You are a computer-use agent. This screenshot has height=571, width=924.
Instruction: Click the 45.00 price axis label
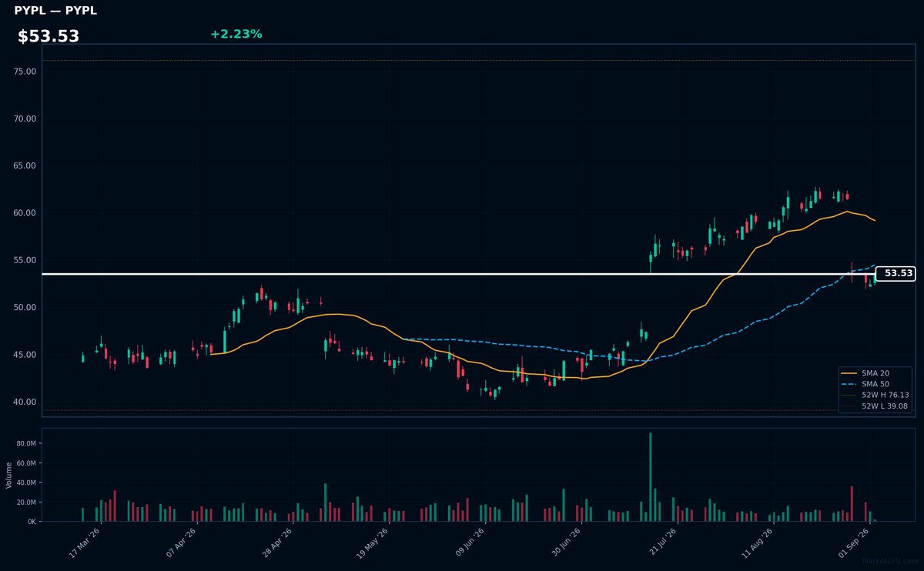pyautogui.click(x=25, y=355)
